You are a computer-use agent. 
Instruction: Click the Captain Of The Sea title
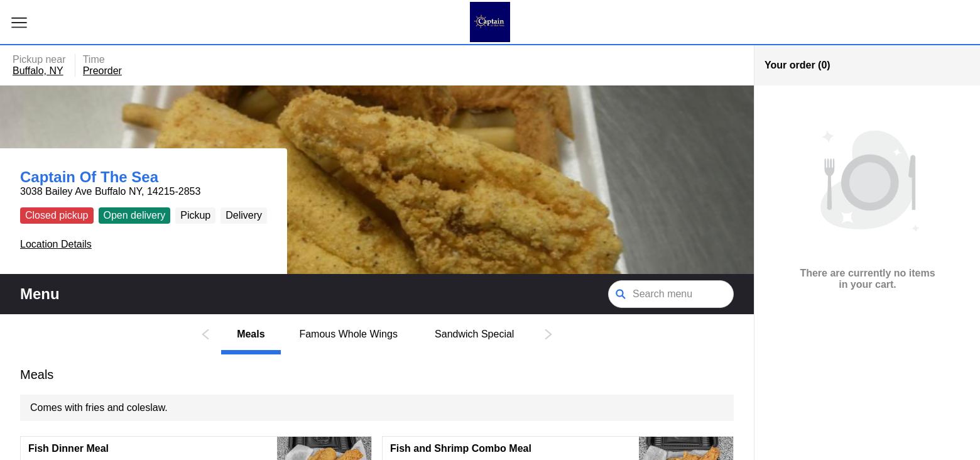point(89,177)
